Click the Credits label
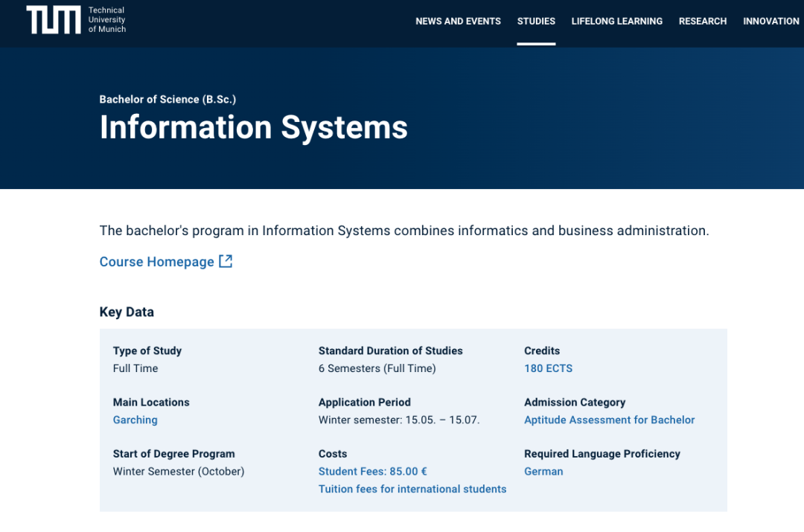This screenshot has width=804, height=532. point(542,351)
